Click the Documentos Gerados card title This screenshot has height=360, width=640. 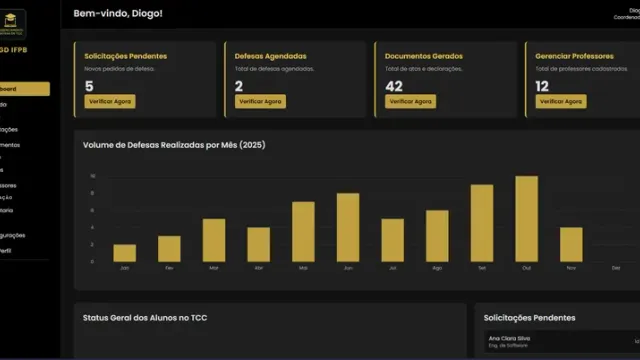tap(424, 56)
